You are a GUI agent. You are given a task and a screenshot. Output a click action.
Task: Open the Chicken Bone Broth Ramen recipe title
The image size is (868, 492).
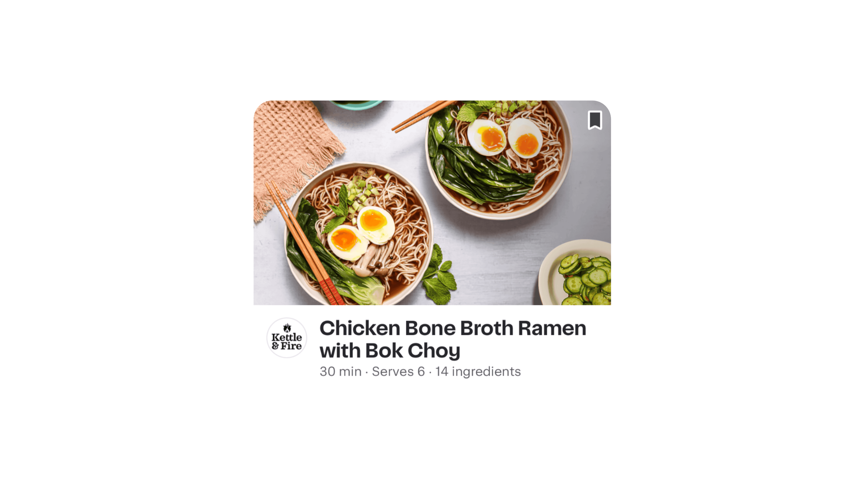[x=453, y=339]
